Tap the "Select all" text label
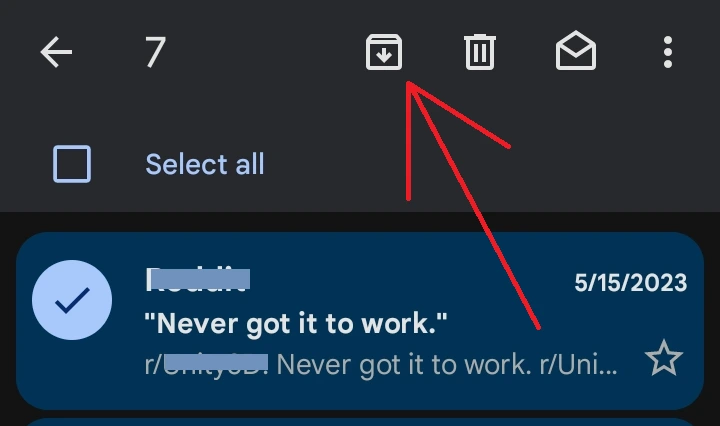The image size is (720, 426). (x=205, y=164)
